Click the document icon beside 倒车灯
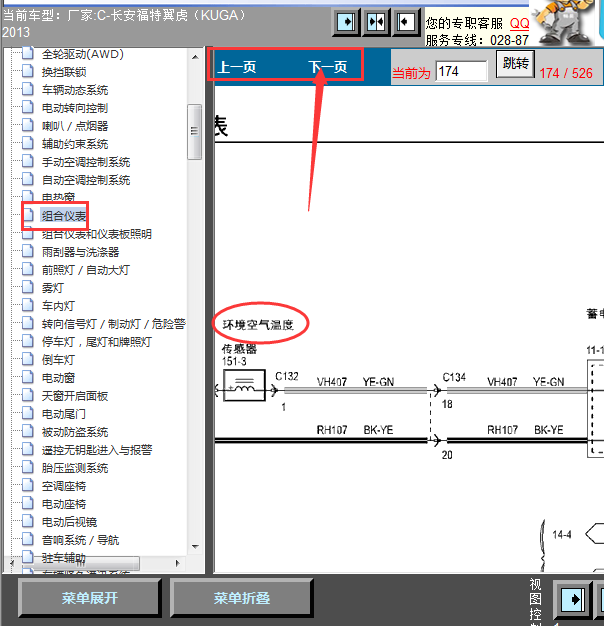 pyautogui.click(x=28, y=359)
